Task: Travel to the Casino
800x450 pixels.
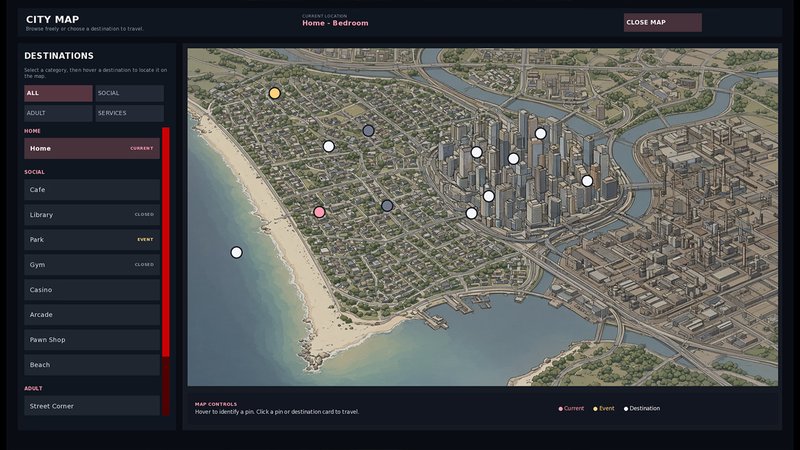Action: (x=92, y=290)
